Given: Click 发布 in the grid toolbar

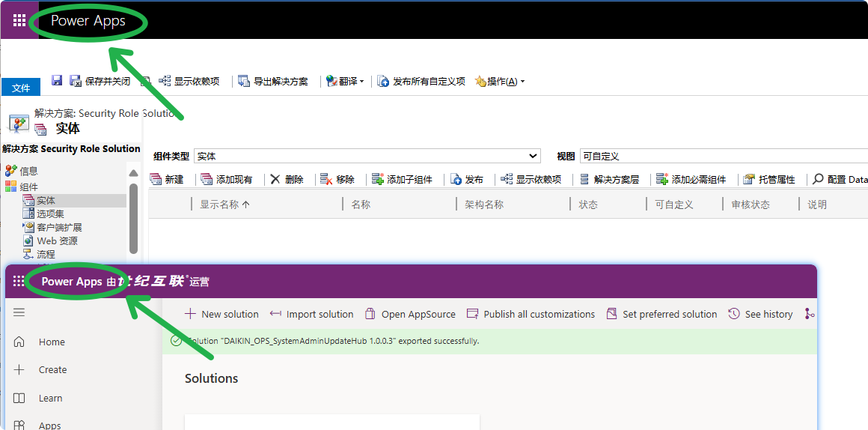Looking at the screenshot, I should [467, 180].
